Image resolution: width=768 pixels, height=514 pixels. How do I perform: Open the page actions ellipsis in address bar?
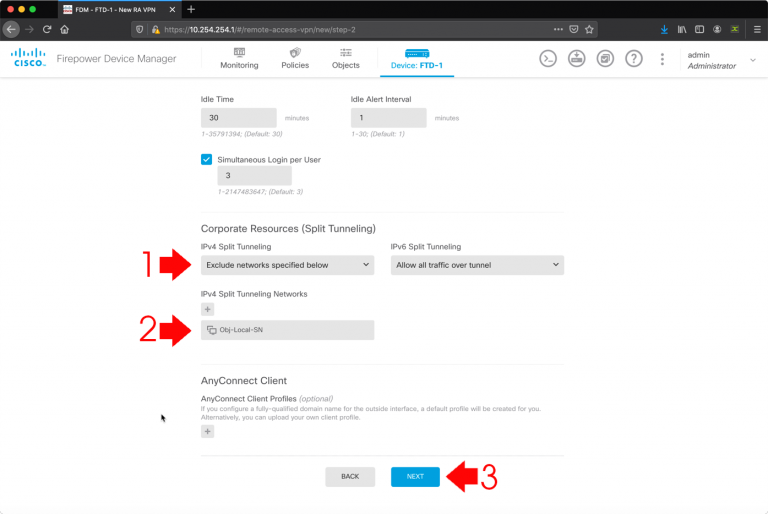coord(558,29)
